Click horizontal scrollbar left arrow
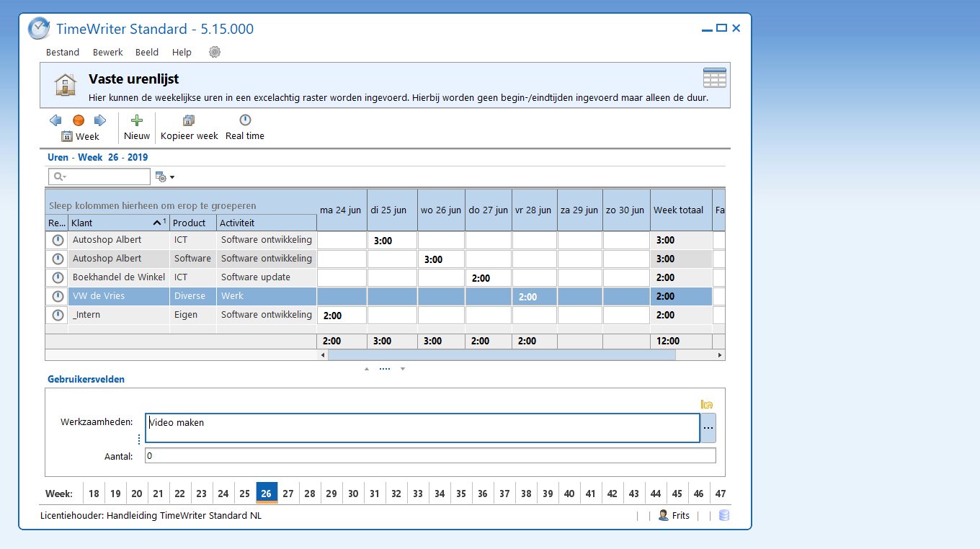Image resolution: width=980 pixels, height=549 pixels. pos(323,355)
